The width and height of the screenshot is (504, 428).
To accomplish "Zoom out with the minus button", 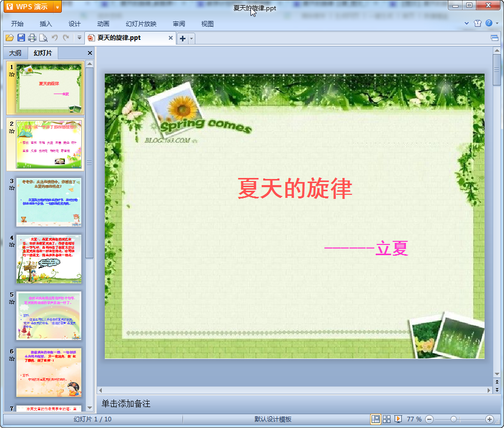I will click(x=429, y=419).
